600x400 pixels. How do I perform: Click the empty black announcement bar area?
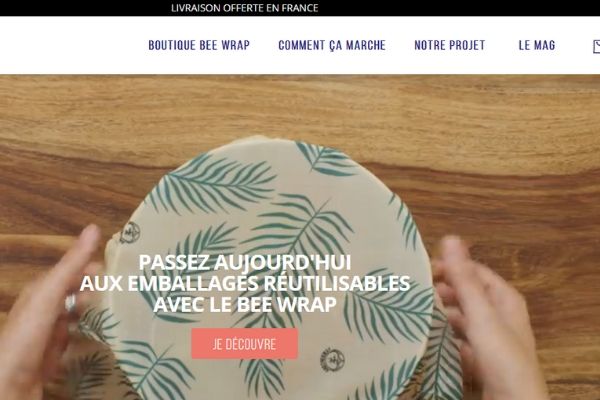[459, 8]
